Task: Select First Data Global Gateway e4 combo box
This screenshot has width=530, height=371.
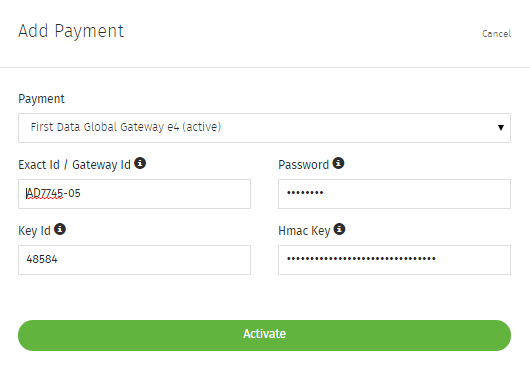Action: pos(264,128)
